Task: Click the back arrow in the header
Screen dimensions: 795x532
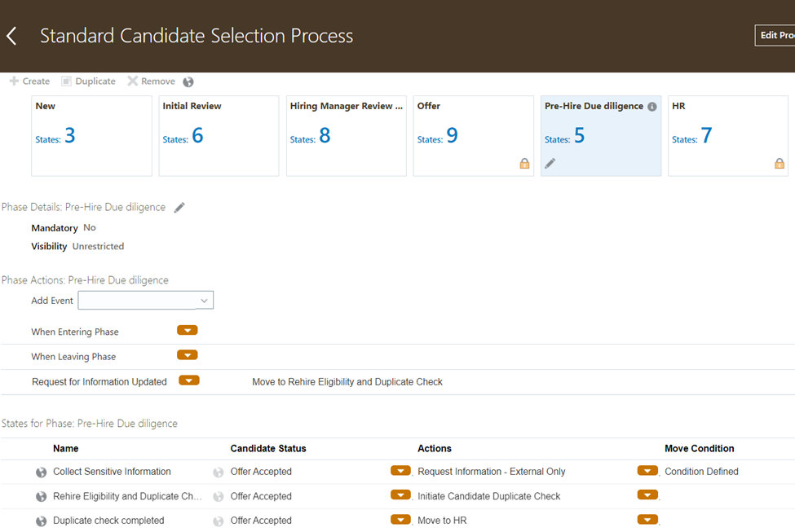Action: point(12,35)
